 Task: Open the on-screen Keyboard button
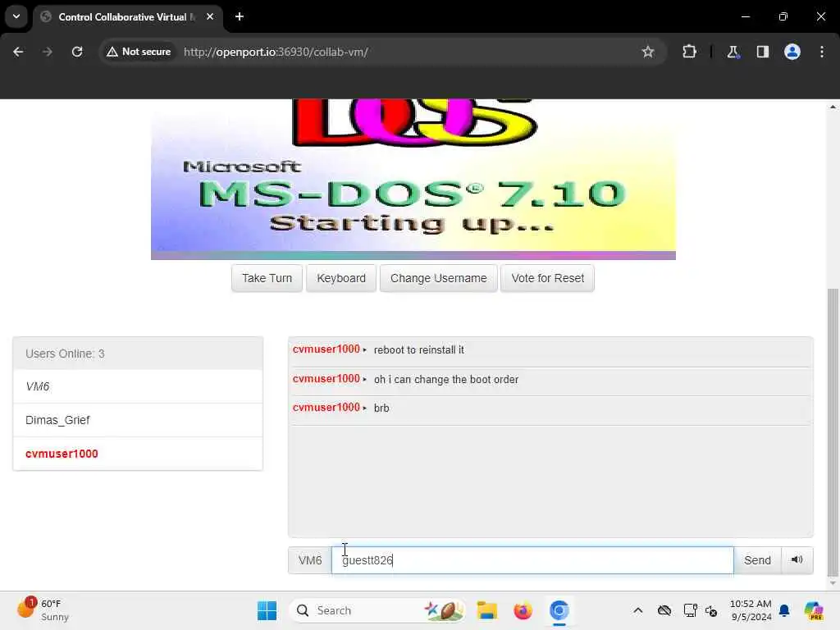pos(341,278)
